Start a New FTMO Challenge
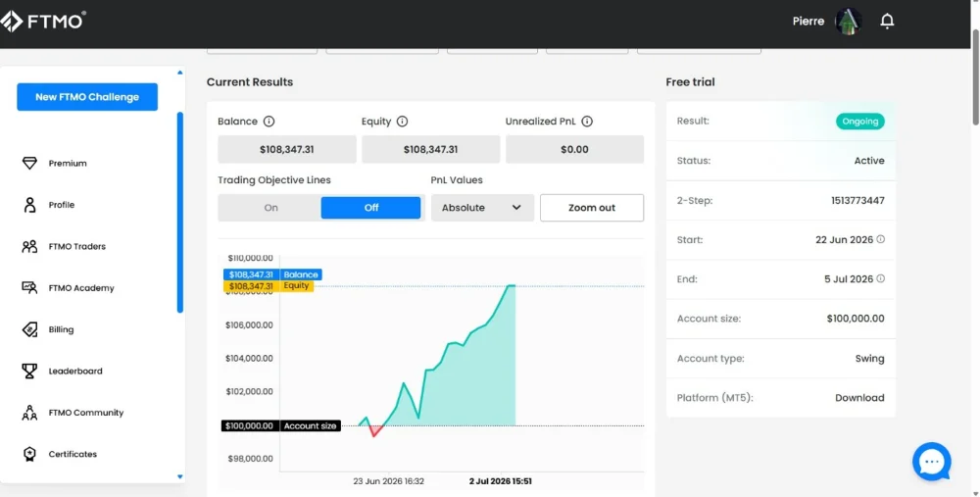 click(87, 97)
